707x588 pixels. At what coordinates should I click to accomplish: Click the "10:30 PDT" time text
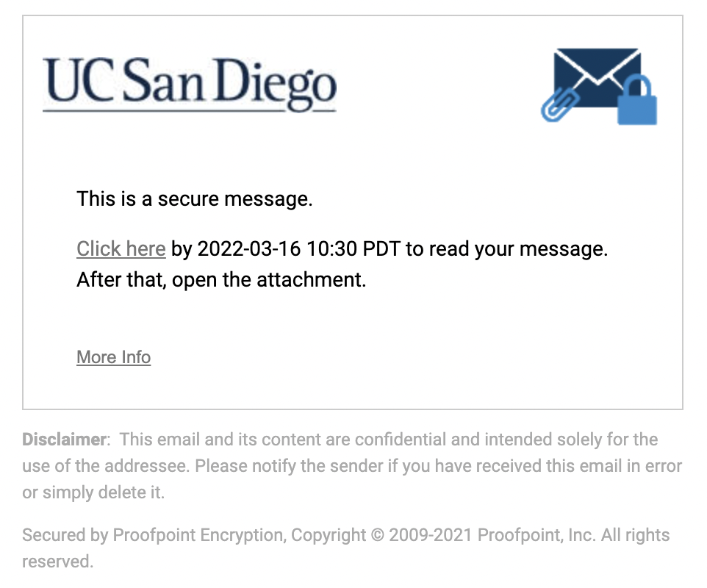point(353,249)
